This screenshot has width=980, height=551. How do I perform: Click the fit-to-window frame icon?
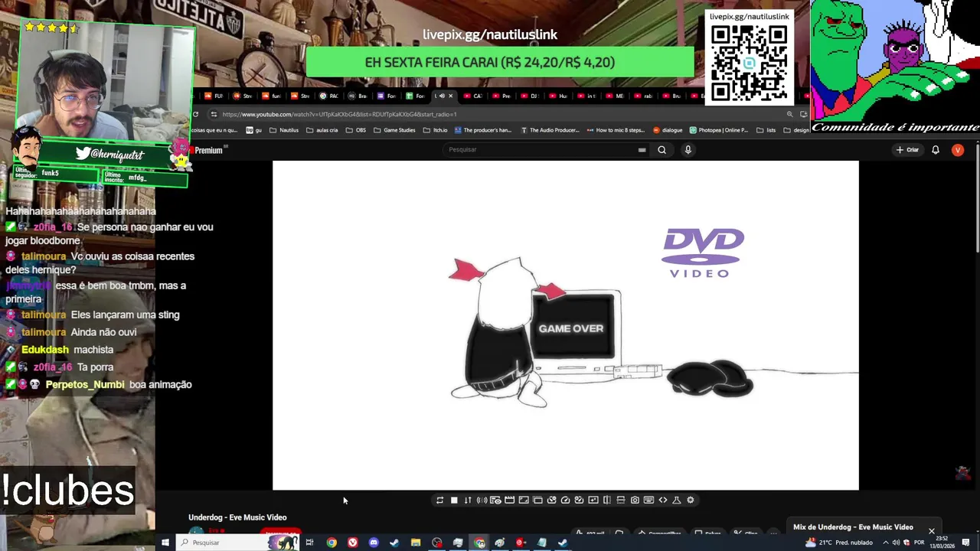point(524,500)
